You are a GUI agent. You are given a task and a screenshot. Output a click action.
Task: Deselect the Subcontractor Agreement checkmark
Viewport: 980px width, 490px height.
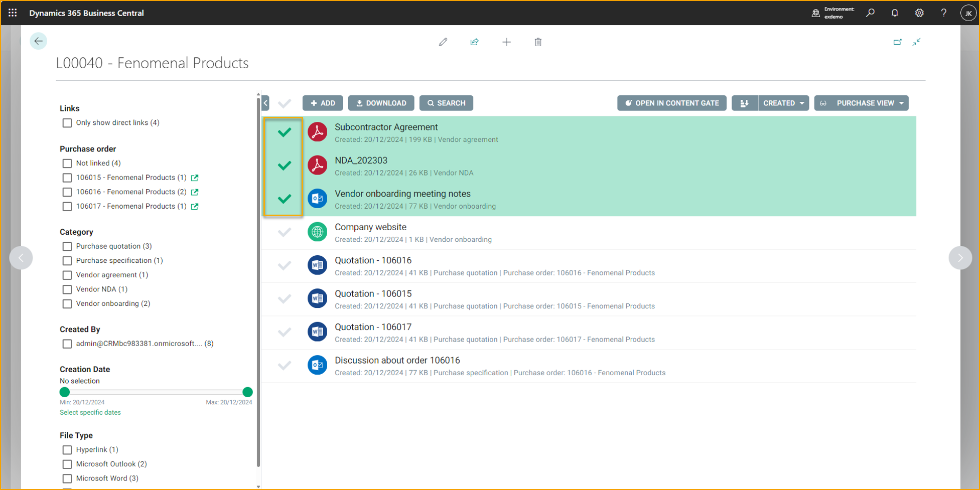tap(285, 132)
